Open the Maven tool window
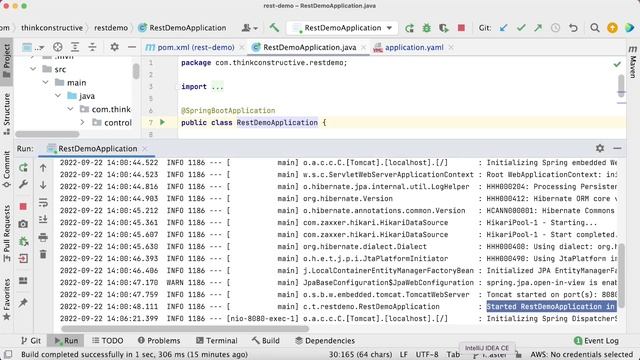 (632, 62)
